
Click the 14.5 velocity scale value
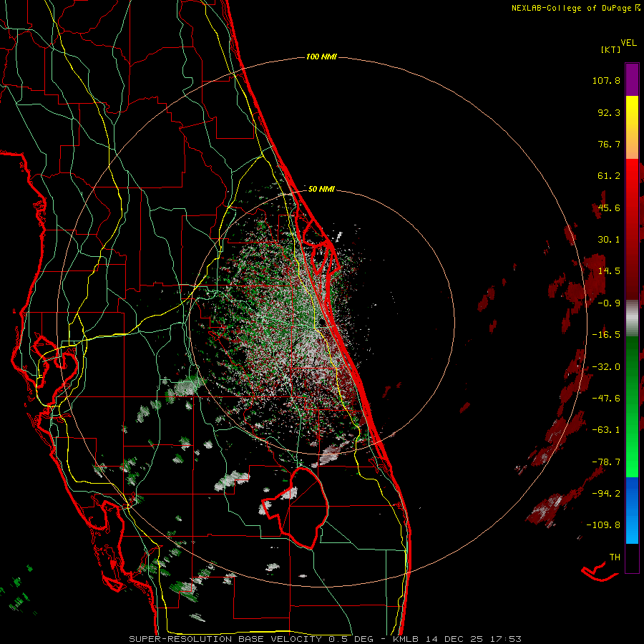coord(609,271)
